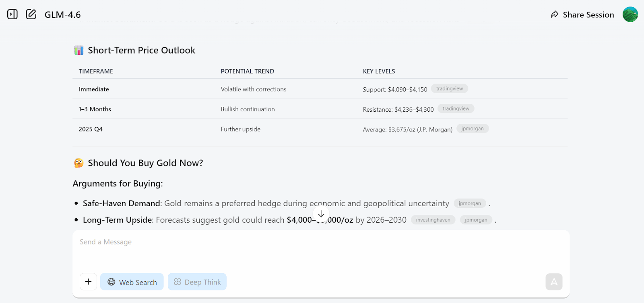Click the send message arrow button

click(554, 282)
